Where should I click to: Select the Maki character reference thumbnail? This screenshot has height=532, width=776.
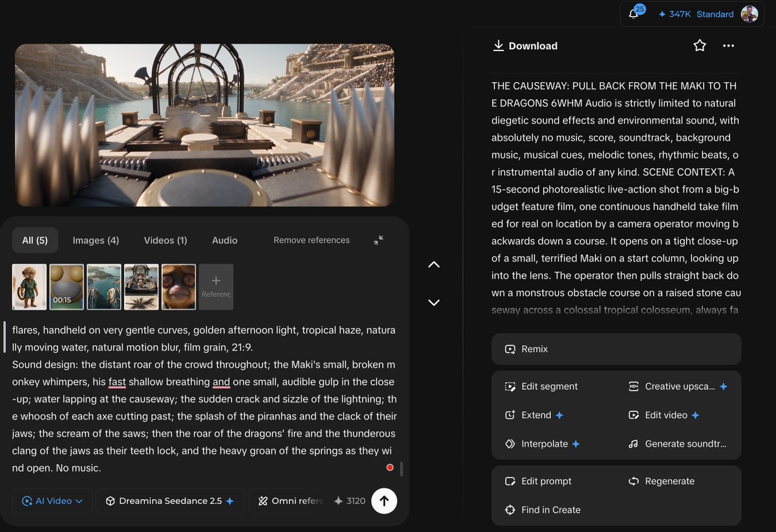pyautogui.click(x=30, y=287)
